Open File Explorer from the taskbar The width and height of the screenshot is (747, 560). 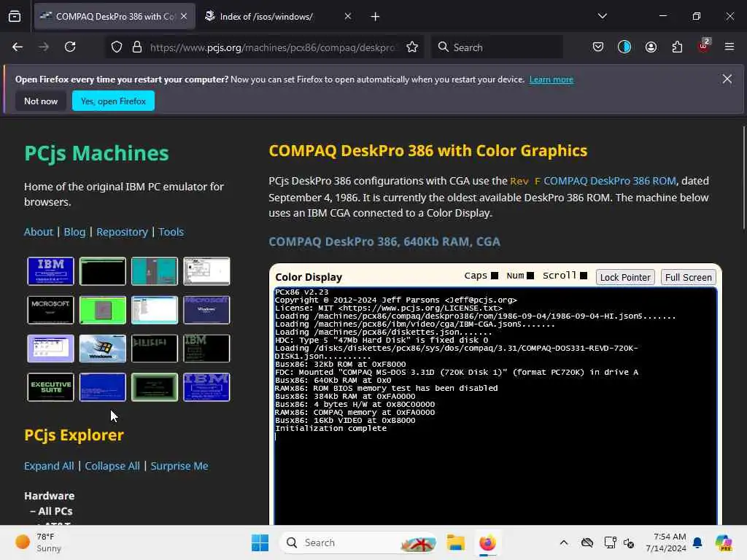tap(455, 542)
